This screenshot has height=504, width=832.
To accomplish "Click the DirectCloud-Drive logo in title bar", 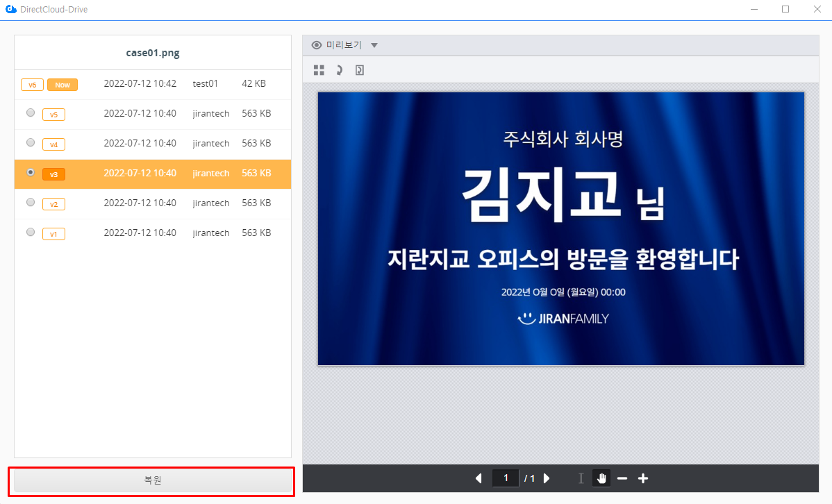I will click(x=10, y=10).
